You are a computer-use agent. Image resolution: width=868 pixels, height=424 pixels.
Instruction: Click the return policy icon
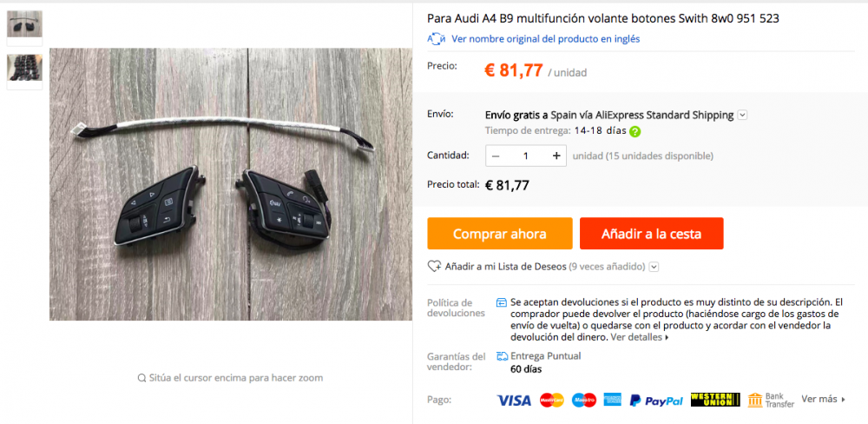(502, 302)
